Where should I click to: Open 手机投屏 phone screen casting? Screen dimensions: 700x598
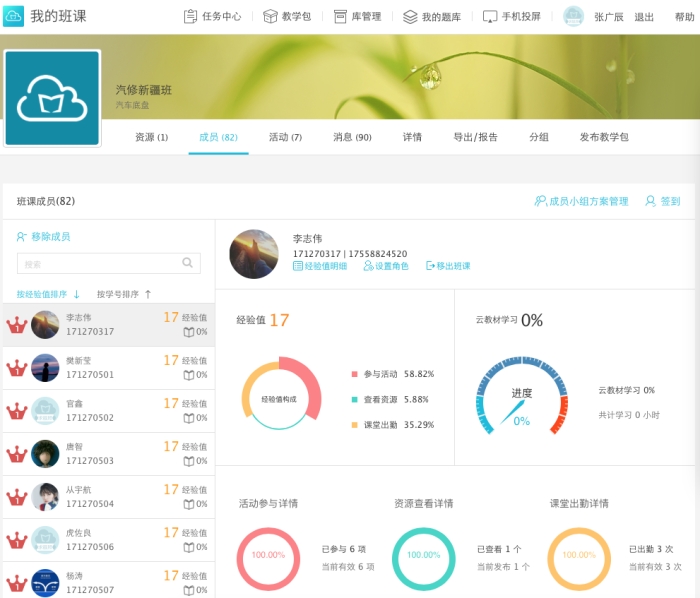512,17
